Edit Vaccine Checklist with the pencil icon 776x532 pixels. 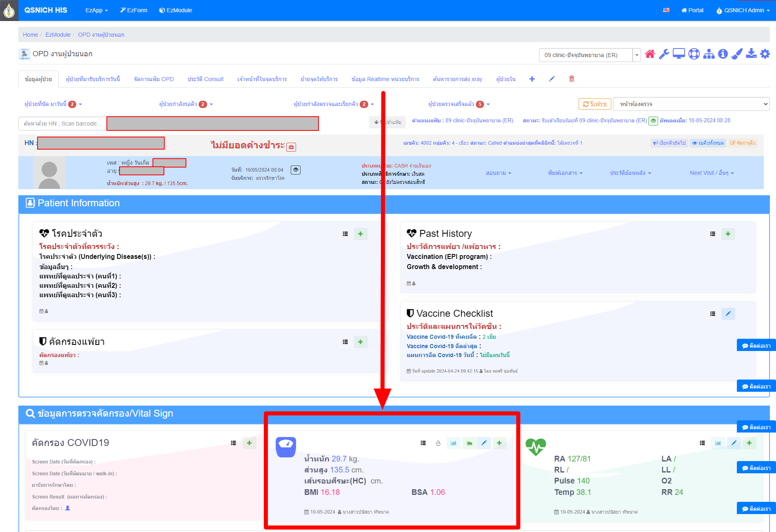point(728,313)
